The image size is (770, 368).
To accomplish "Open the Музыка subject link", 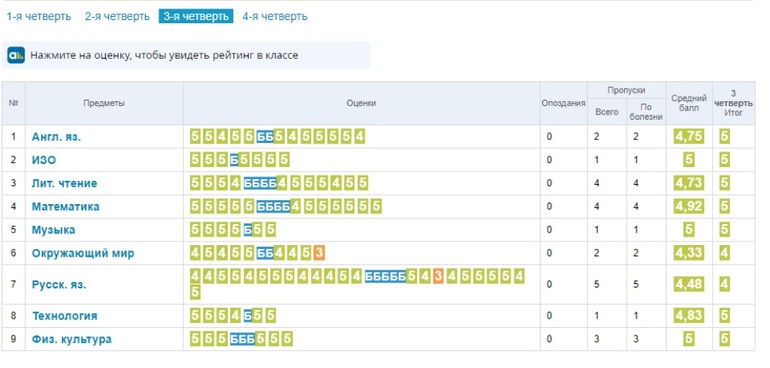I will (54, 230).
